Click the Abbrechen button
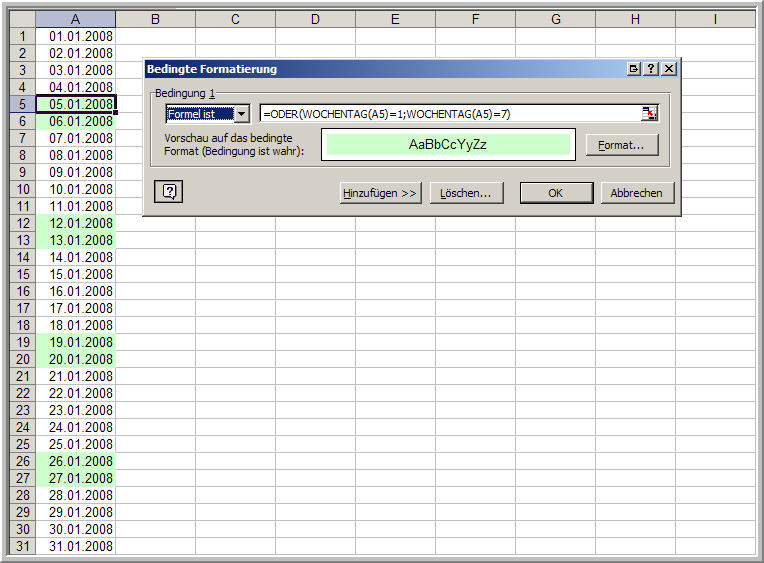 click(x=637, y=193)
